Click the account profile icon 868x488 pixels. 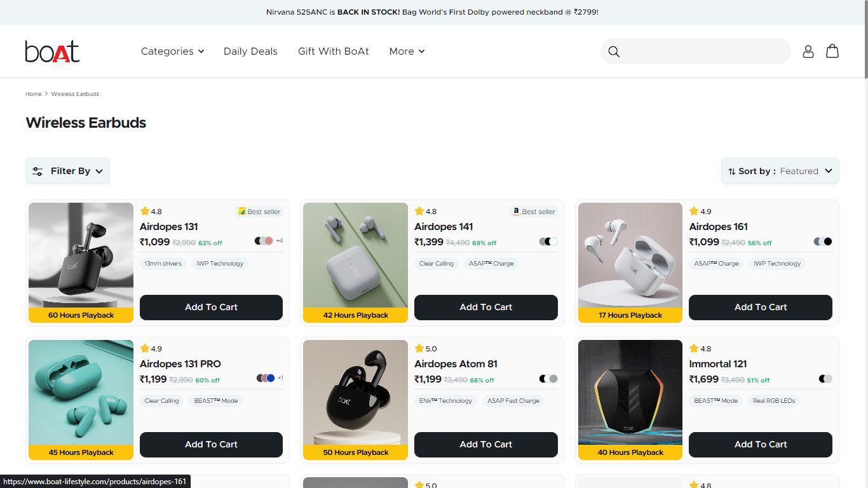(x=808, y=51)
